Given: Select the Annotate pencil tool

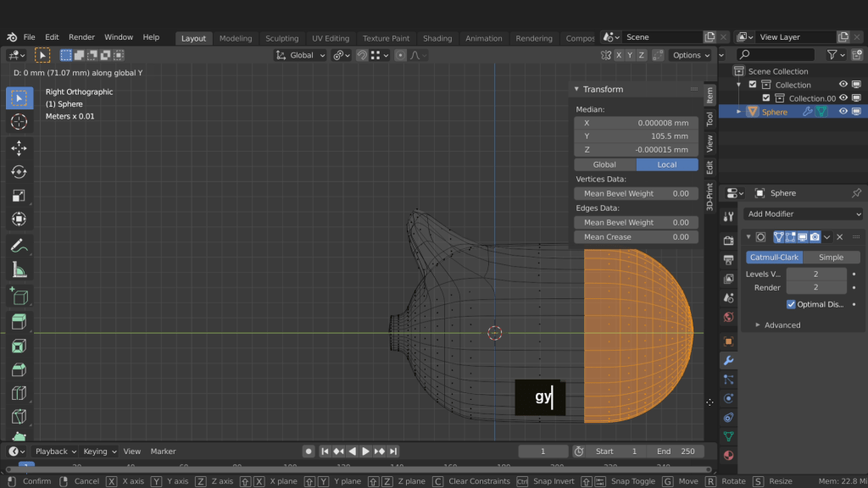Looking at the screenshot, I should coord(19,246).
